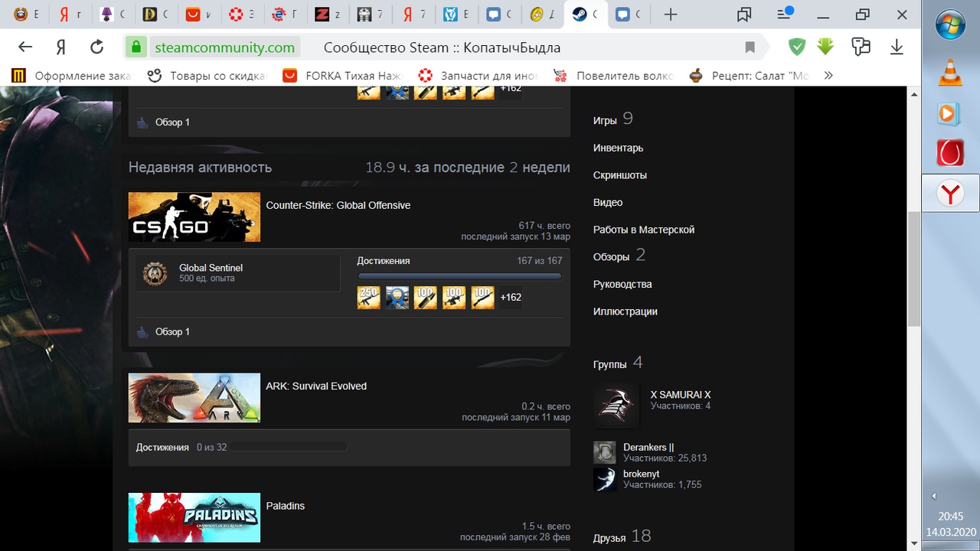This screenshot has width=980, height=551.
Task: Open the brokenyt group avatar
Action: tap(605, 479)
